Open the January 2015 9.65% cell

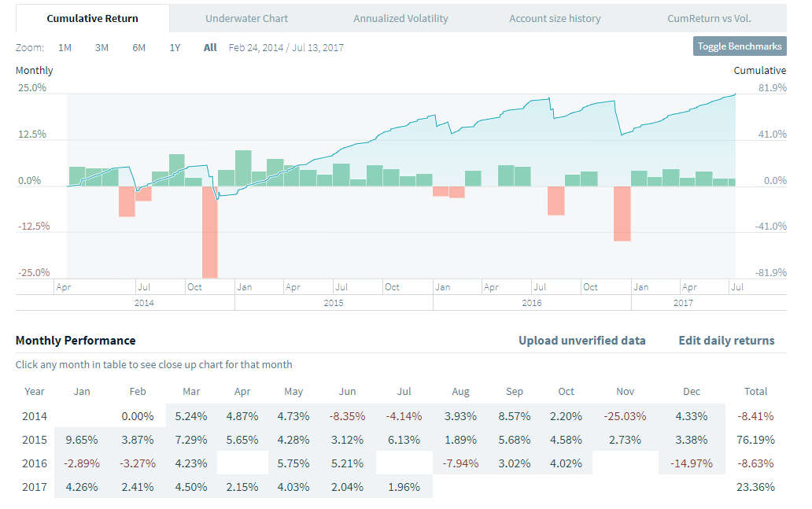(x=82, y=439)
